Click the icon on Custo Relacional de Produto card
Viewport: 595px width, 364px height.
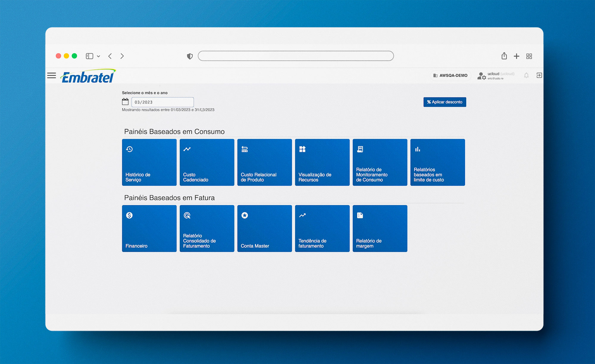click(x=245, y=149)
